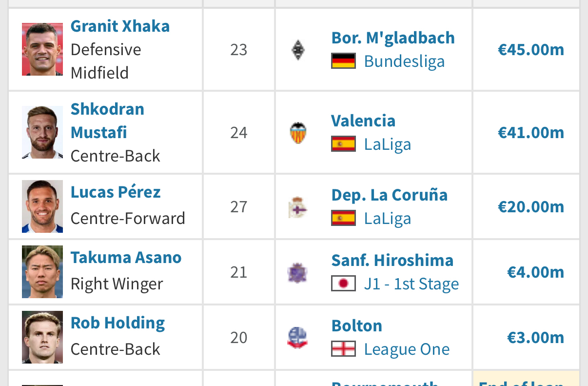Open Takuma Asano's player photo
This screenshot has width=588, height=386.
[42, 272]
